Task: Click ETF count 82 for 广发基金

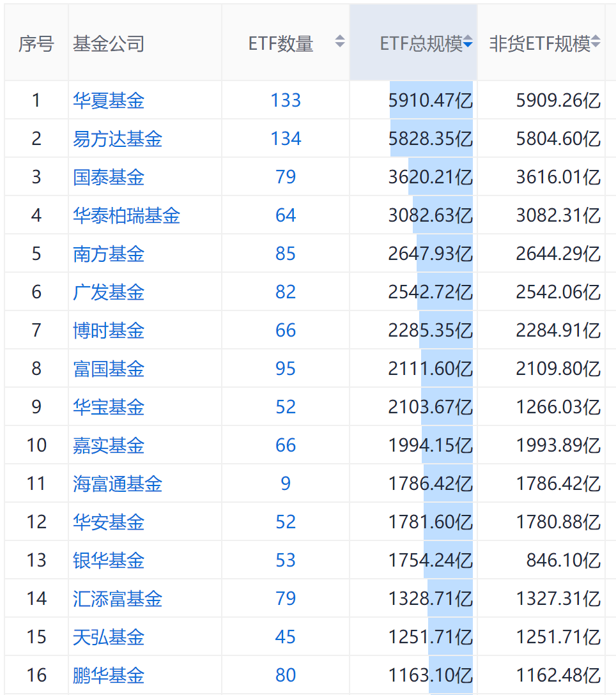Action: pos(286,292)
